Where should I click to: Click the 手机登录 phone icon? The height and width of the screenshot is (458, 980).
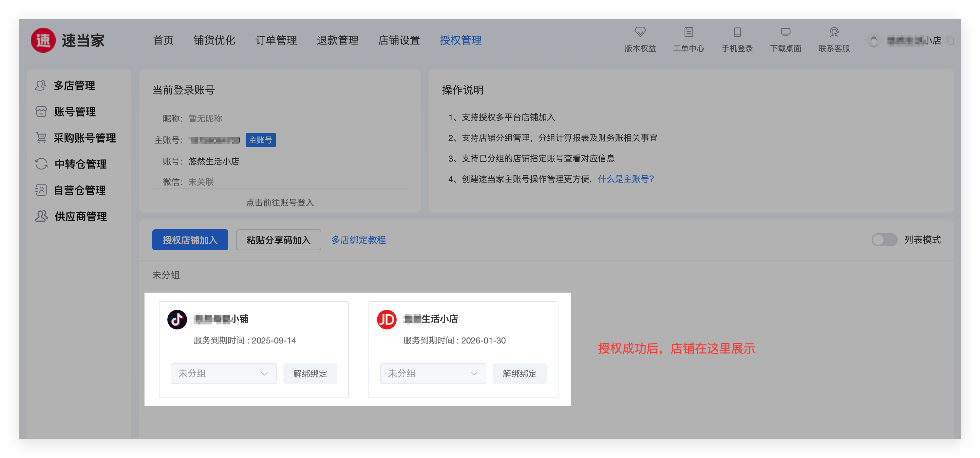click(737, 32)
